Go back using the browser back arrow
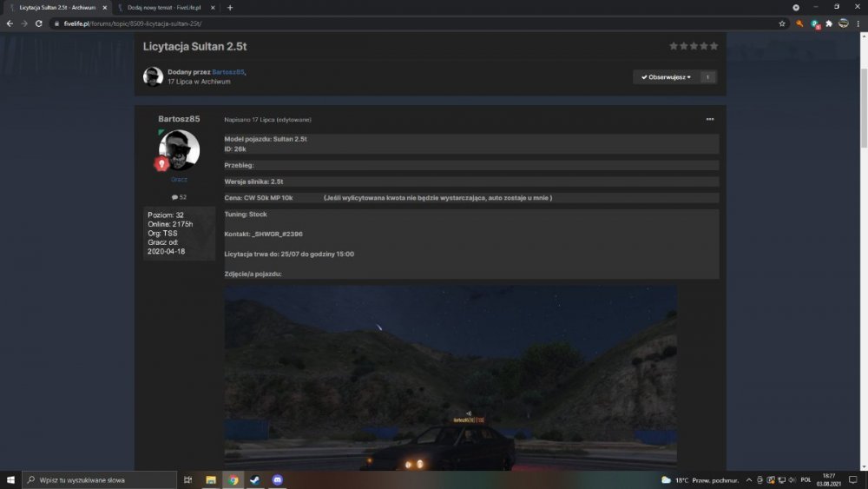Viewport: 868px width, 489px height. [10, 23]
